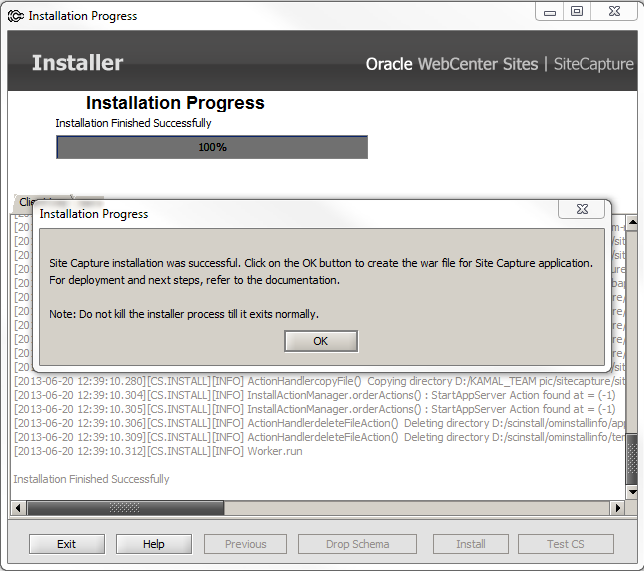Click the scroll-left arrow of the log

(18, 508)
